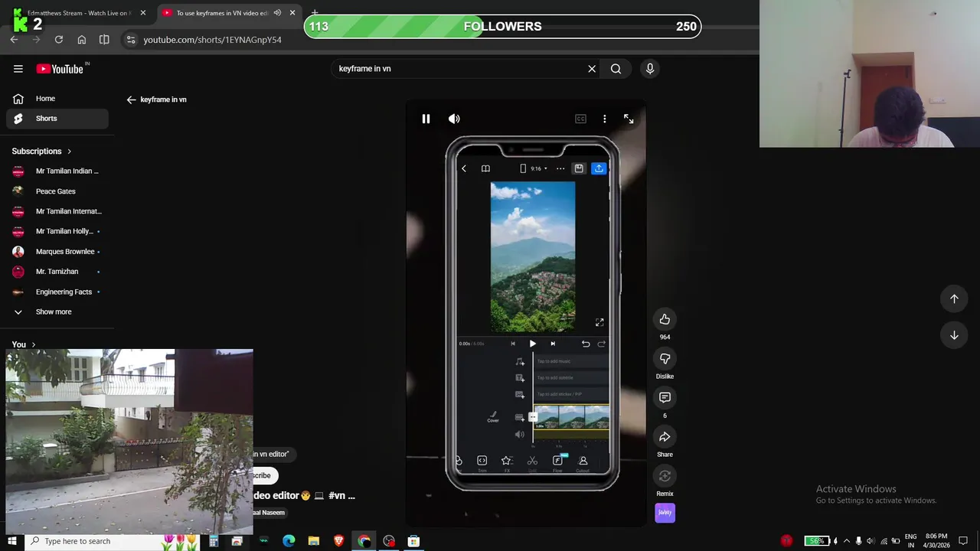Open Brave browser from the taskbar
980x551 pixels.
[338, 541]
